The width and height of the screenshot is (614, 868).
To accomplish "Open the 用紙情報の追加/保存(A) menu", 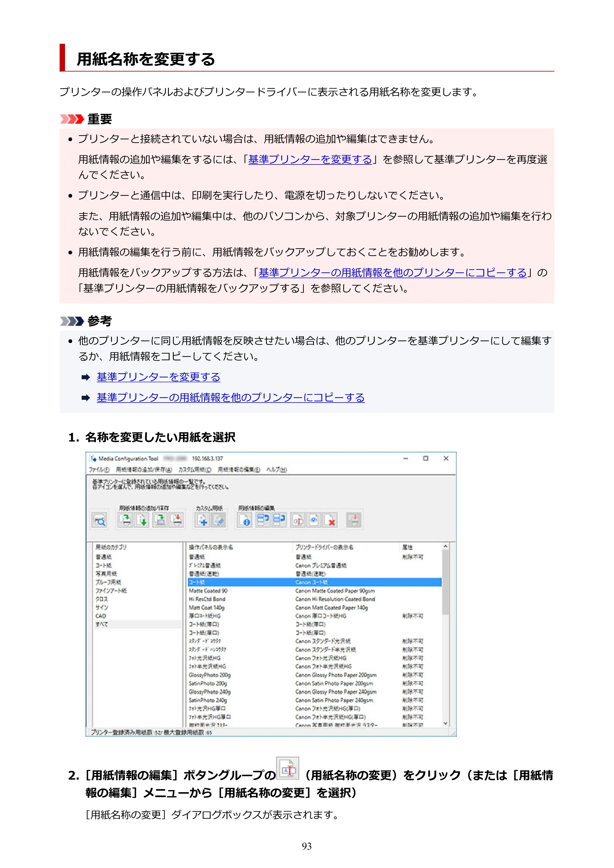I will [x=144, y=469].
